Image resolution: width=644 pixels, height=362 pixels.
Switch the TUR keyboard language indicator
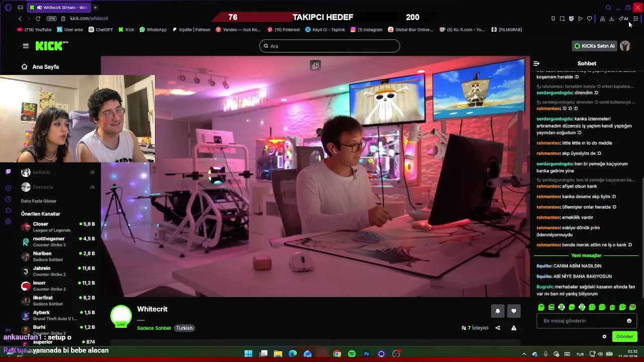[x=580, y=354]
